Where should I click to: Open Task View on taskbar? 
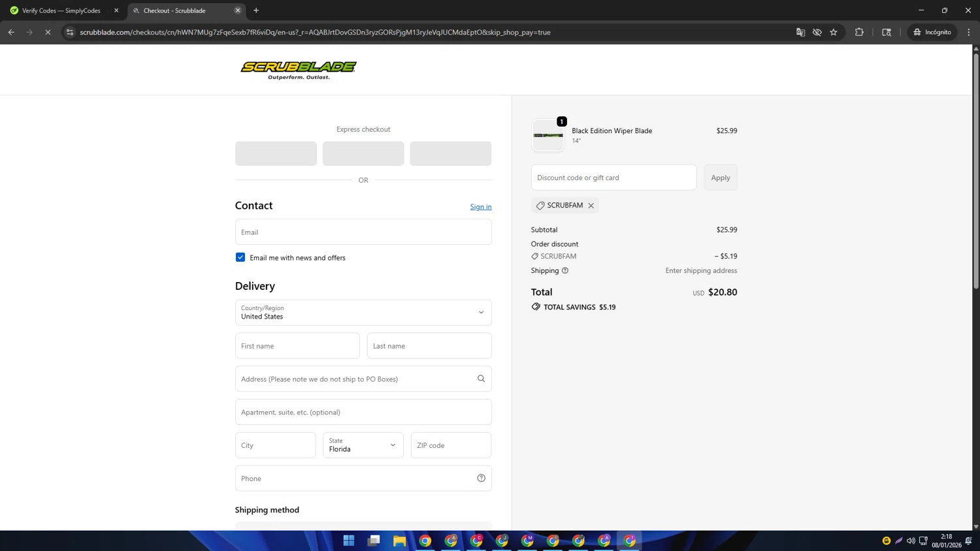tap(374, 541)
